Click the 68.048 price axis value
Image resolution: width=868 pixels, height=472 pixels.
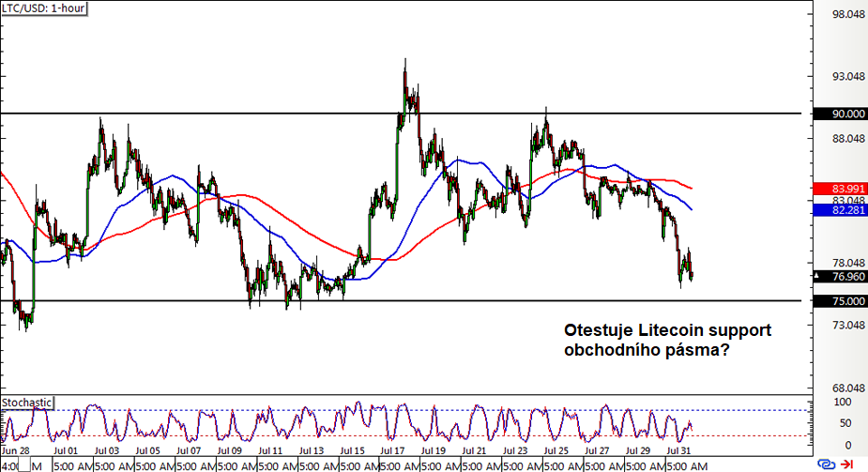tap(848, 388)
